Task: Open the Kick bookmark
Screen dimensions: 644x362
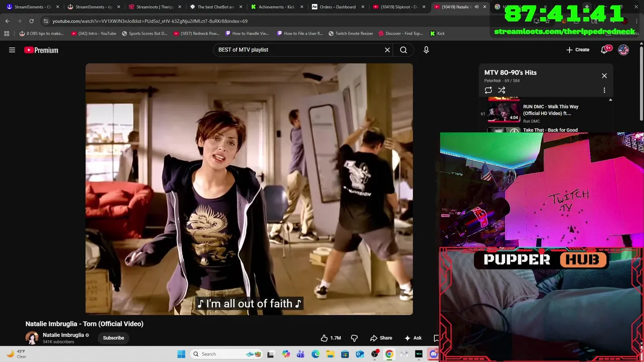Action: tap(437, 34)
